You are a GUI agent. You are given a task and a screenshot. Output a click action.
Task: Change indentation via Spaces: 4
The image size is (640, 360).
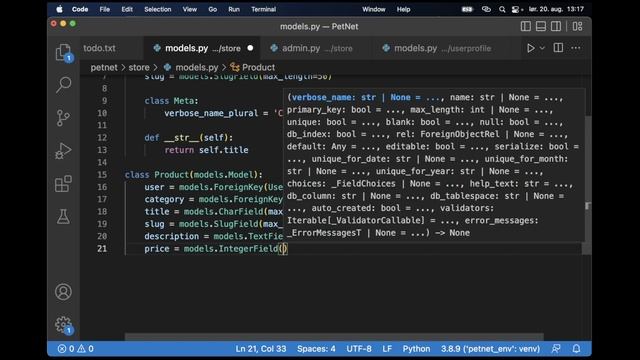[316, 349]
